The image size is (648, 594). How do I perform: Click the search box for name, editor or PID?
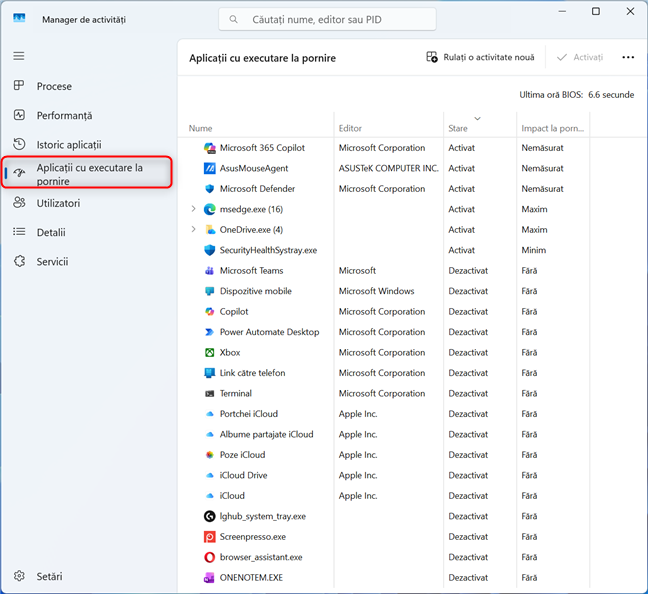[327, 19]
